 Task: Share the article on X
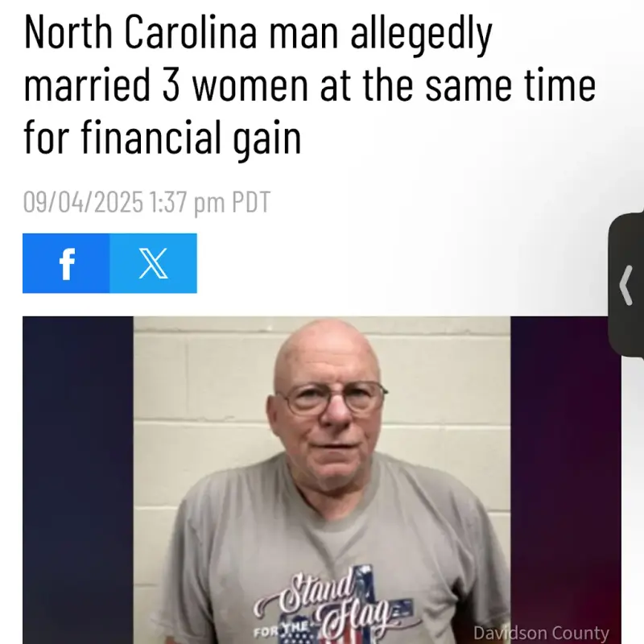(153, 263)
